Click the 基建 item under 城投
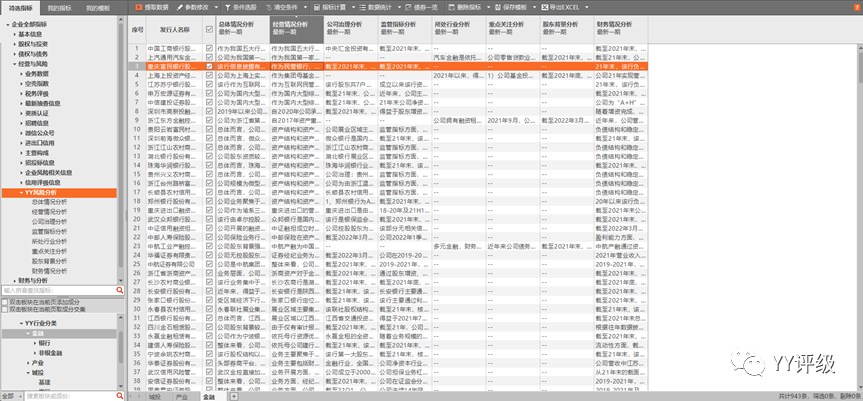The height and width of the screenshot is (401, 863). 45,382
